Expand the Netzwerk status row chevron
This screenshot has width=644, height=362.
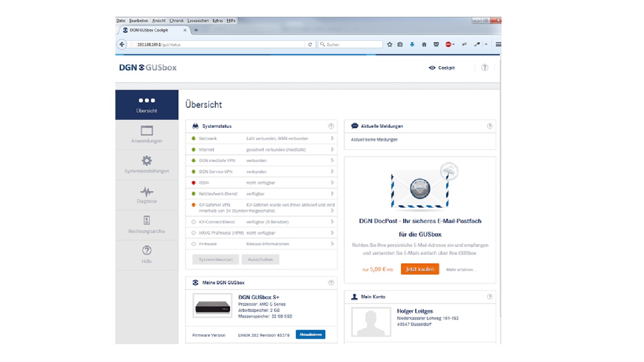point(332,139)
